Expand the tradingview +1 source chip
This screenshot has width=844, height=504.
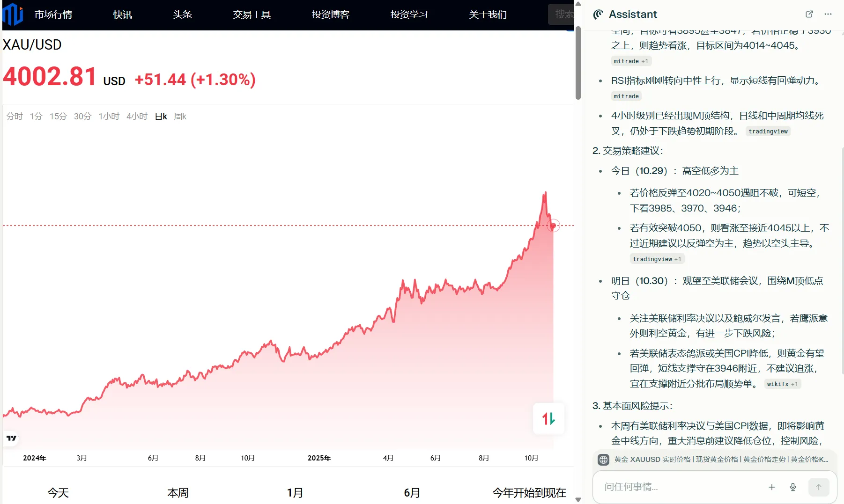pyautogui.click(x=657, y=259)
